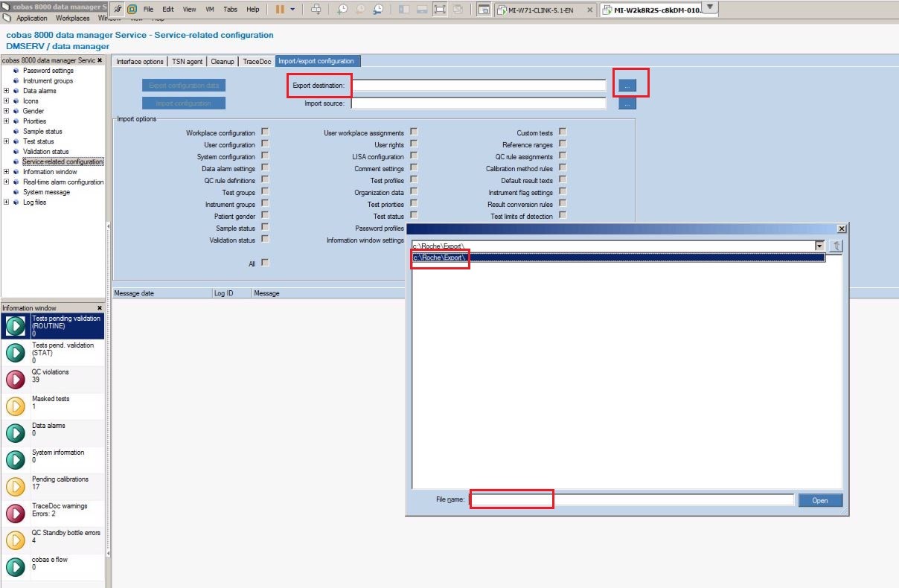This screenshot has height=588, width=899.
Task: Click the full screen view toolbar icon
Action: click(440, 10)
